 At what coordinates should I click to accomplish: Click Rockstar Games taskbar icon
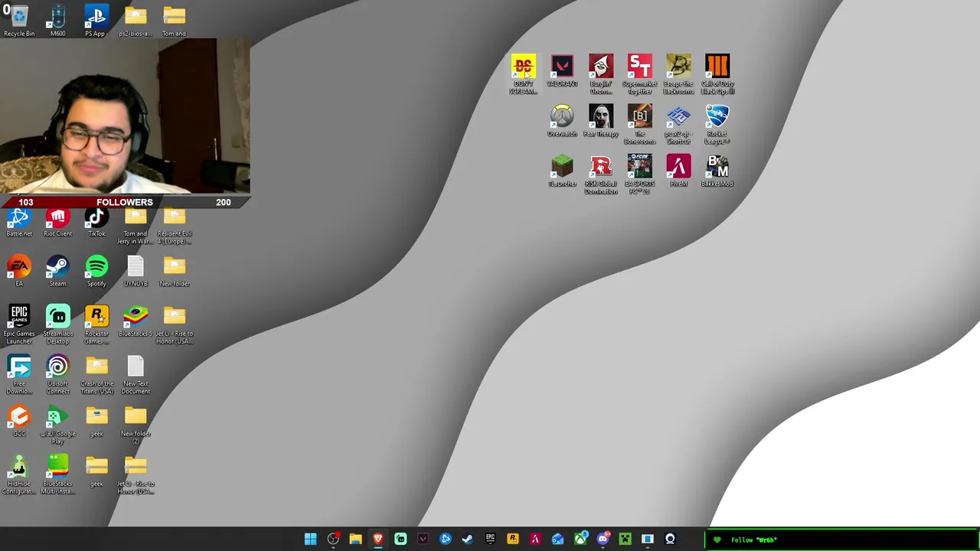[x=513, y=540]
